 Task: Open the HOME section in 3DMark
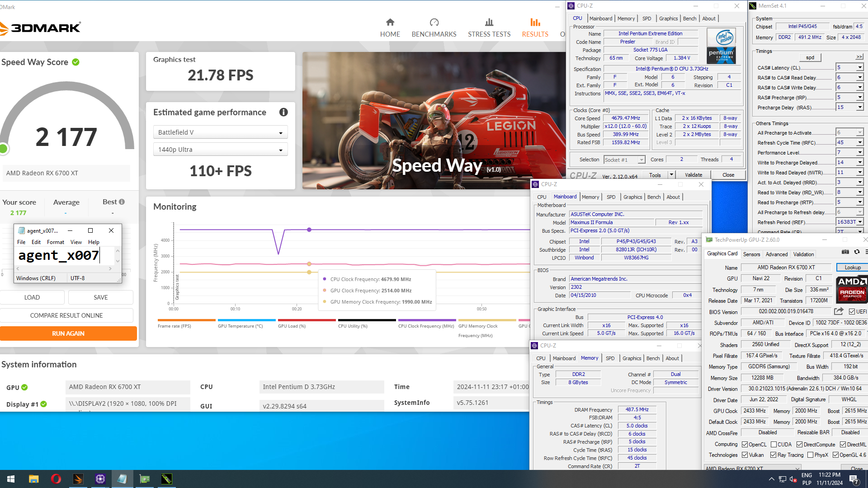coord(390,28)
